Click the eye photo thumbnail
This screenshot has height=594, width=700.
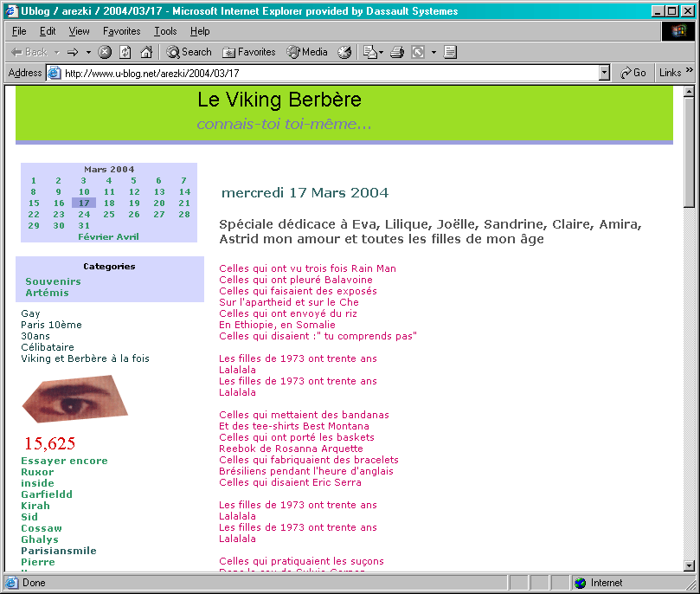pos(74,398)
